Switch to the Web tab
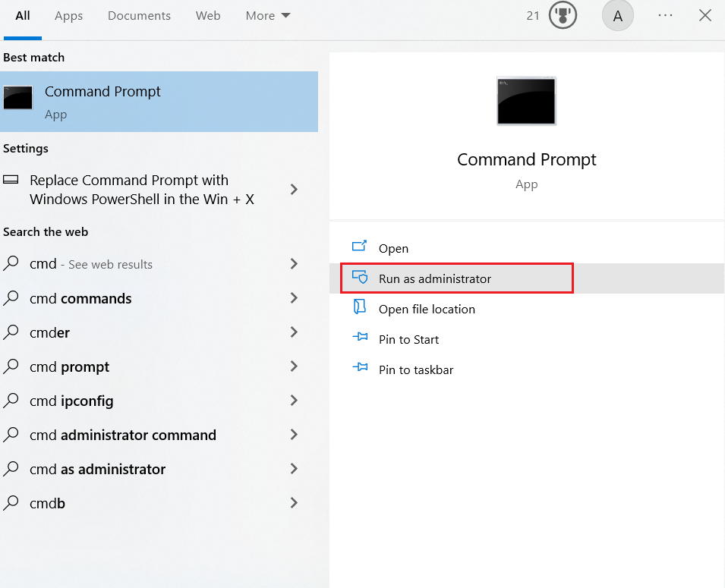This screenshot has width=725, height=588. pyautogui.click(x=207, y=15)
